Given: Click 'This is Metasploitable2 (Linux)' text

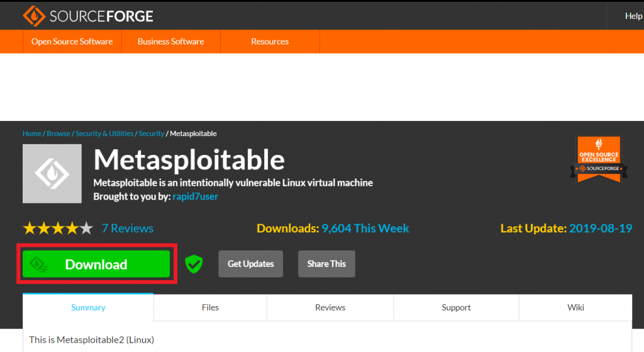Looking at the screenshot, I should click(x=92, y=339).
